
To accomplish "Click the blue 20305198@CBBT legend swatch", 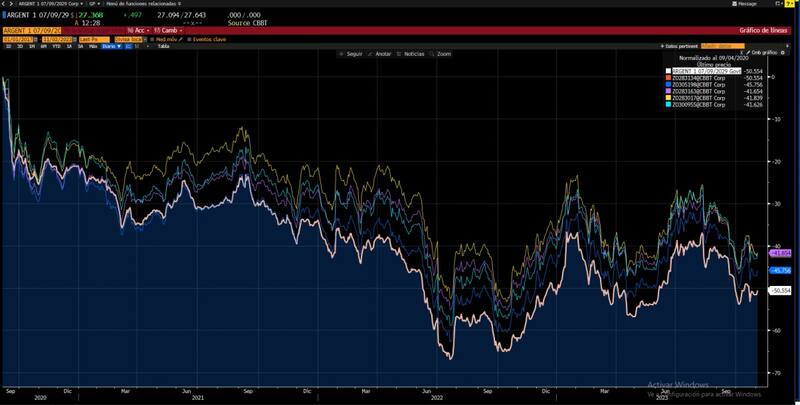I will (x=669, y=84).
